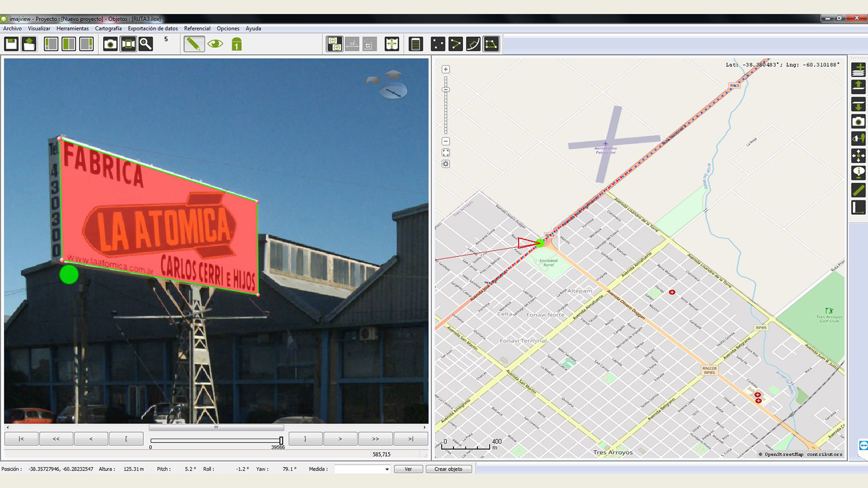Open the notepad list icon
Viewport: 868px width, 488px height.
pyautogui.click(x=416, y=44)
